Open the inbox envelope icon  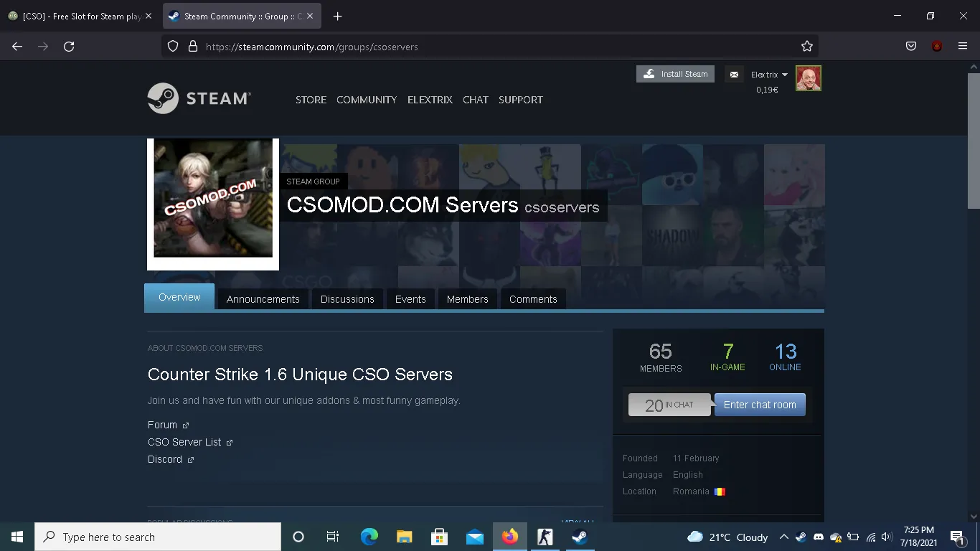(x=734, y=74)
